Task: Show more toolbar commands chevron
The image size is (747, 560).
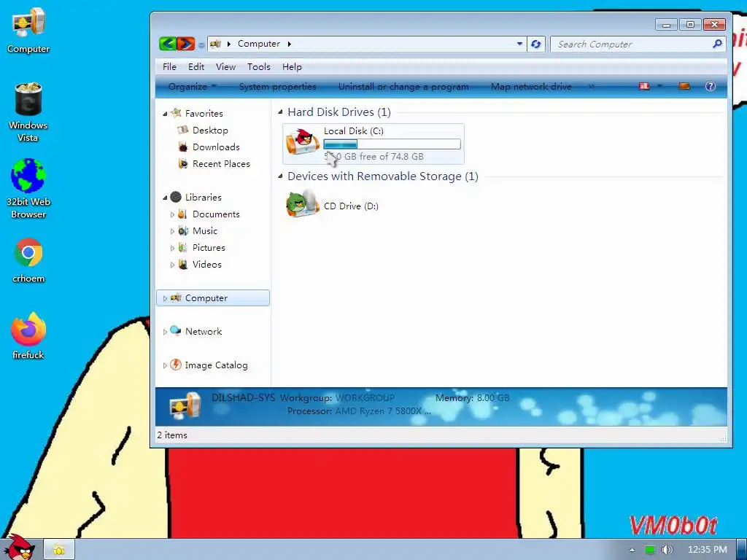Action: 591,87
